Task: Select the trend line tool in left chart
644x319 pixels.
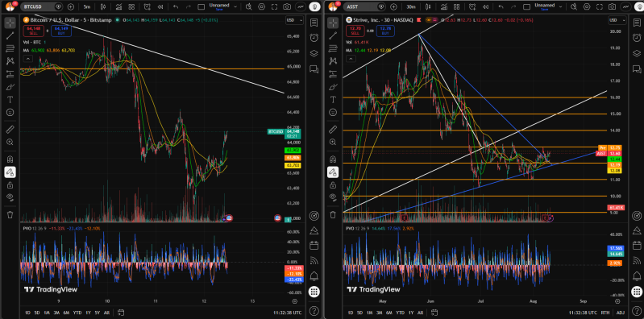Action: [10, 35]
